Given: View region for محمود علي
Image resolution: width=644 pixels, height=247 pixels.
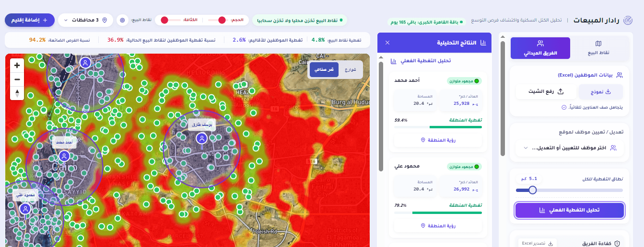Looking at the screenshot, I should 438,225.
